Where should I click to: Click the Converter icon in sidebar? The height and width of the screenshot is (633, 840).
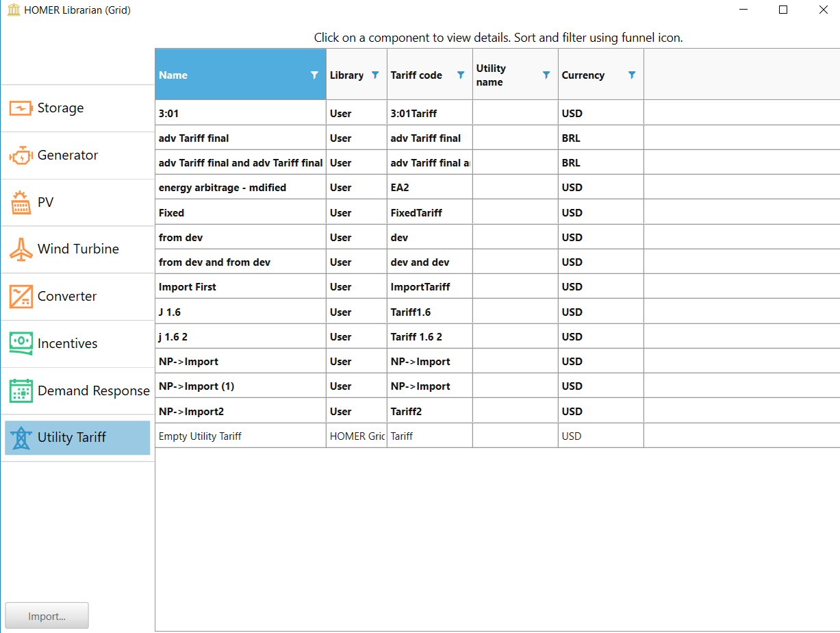click(x=21, y=297)
